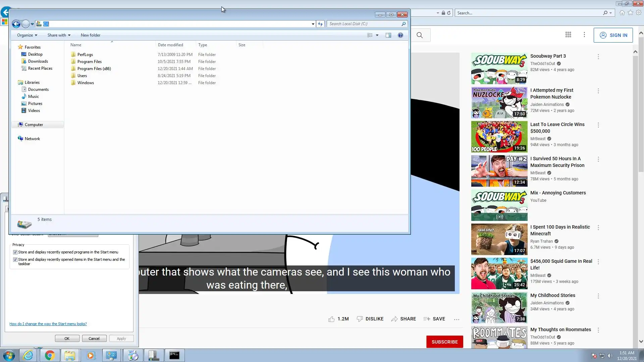644x362 pixels.
Task: Click New folder in the toolbar
Action: [x=90, y=35]
